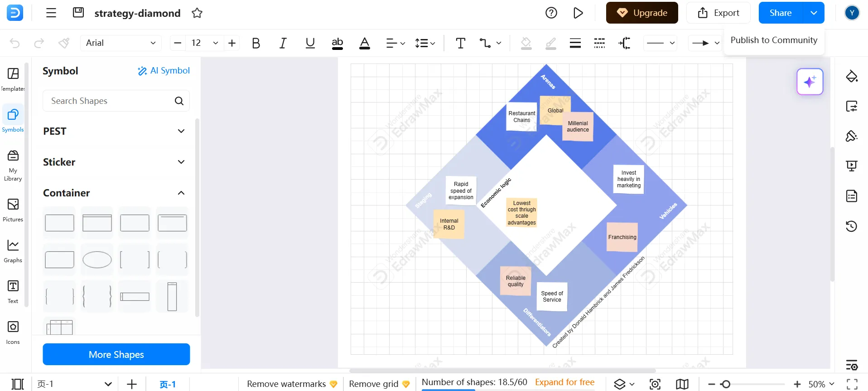The image size is (868, 391).
Task: Open the Arial font dropdown
Action: pyautogui.click(x=121, y=43)
